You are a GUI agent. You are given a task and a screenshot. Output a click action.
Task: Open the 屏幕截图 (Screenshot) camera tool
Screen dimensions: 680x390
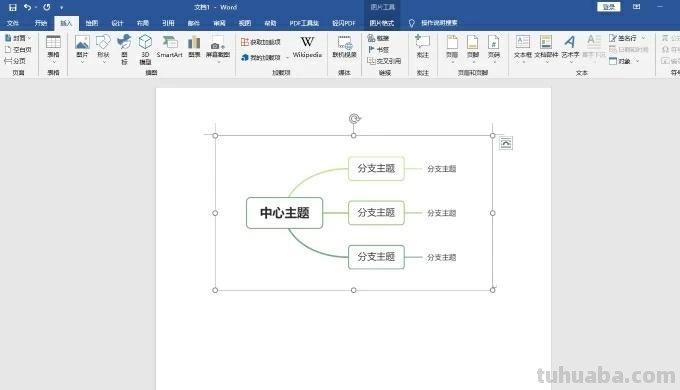point(218,49)
